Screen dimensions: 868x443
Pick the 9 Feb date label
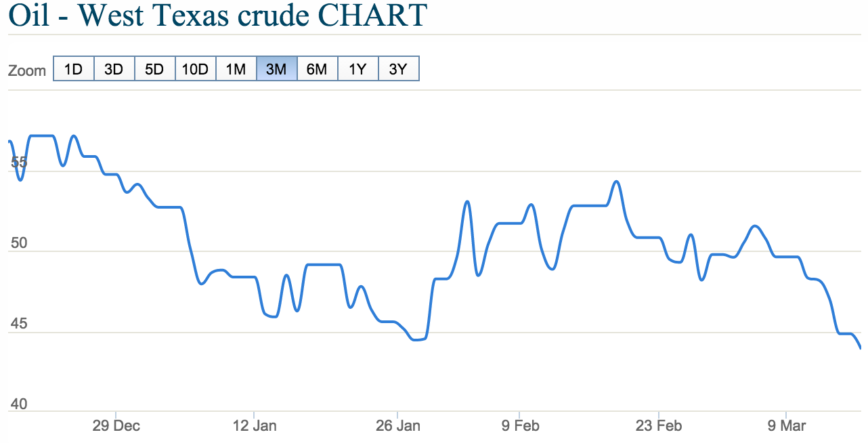[x=520, y=426]
